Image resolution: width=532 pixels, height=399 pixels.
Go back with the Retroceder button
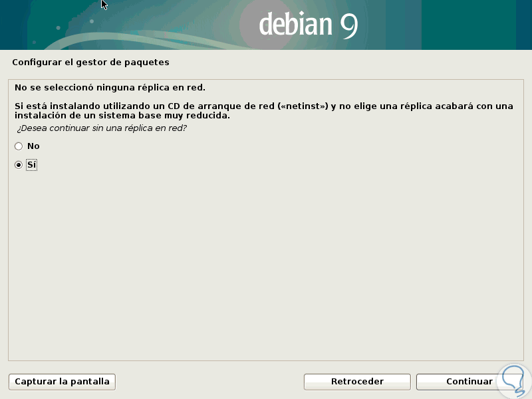(x=357, y=382)
